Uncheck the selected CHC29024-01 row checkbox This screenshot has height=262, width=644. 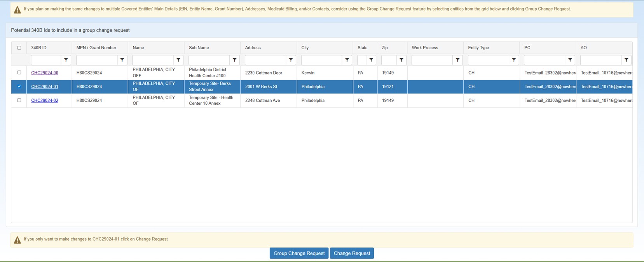(19, 87)
